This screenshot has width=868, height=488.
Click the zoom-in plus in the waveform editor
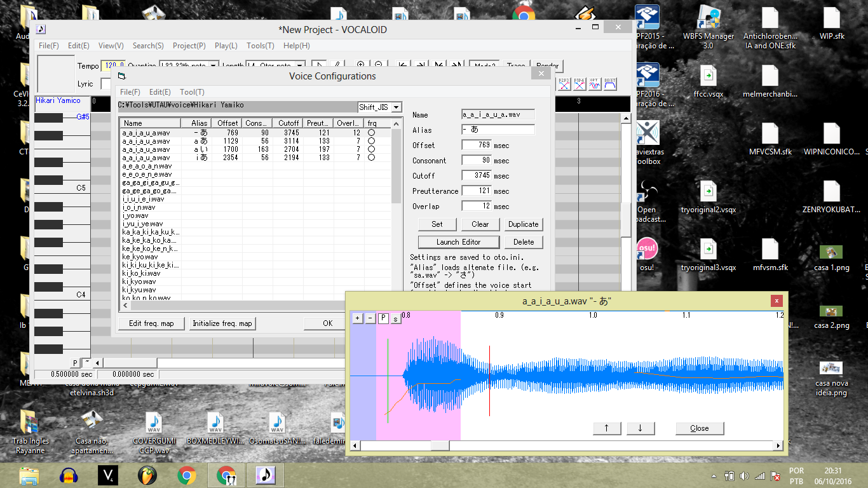[x=358, y=318]
